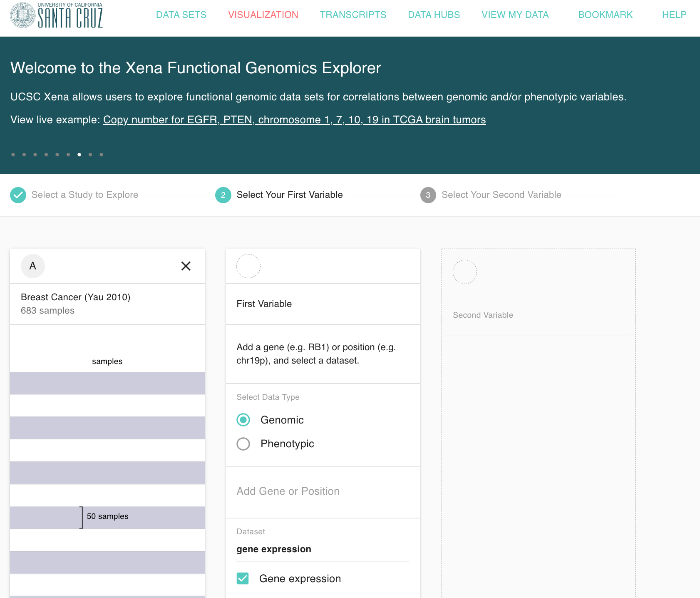Viewport: 700px width, 598px height.
Task: Select the Genomic data type radio button
Action: (x=243, y=420)
